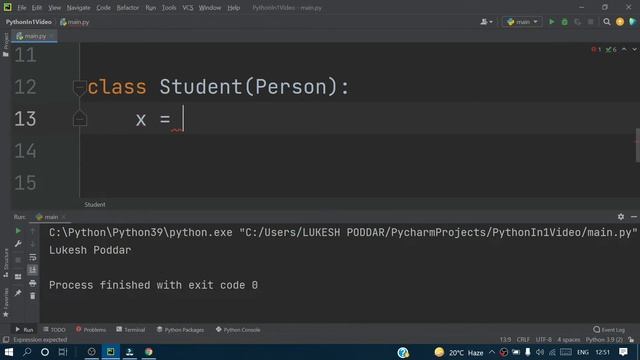Close the main run tab
The height and width of the screenshot is (360, 640).
click(64, 217)
